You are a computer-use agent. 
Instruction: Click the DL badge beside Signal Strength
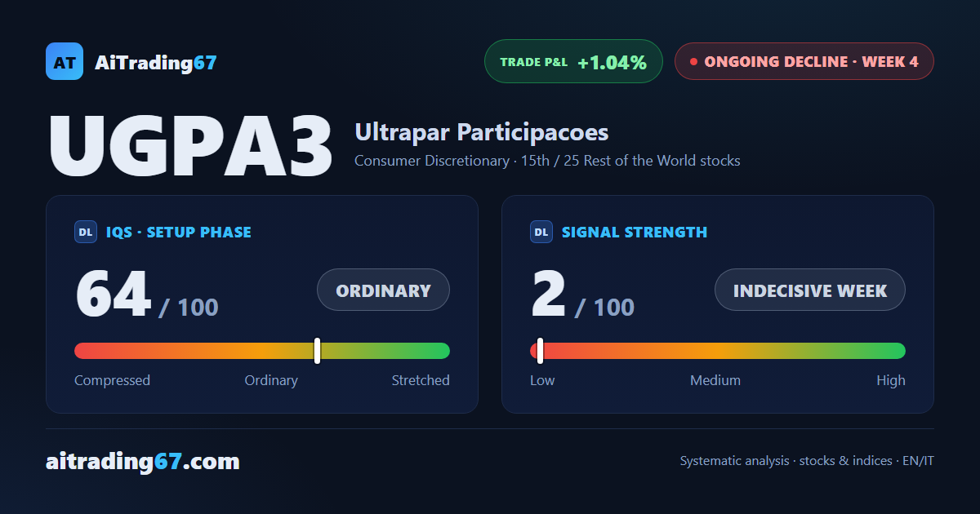coord(541,233)
